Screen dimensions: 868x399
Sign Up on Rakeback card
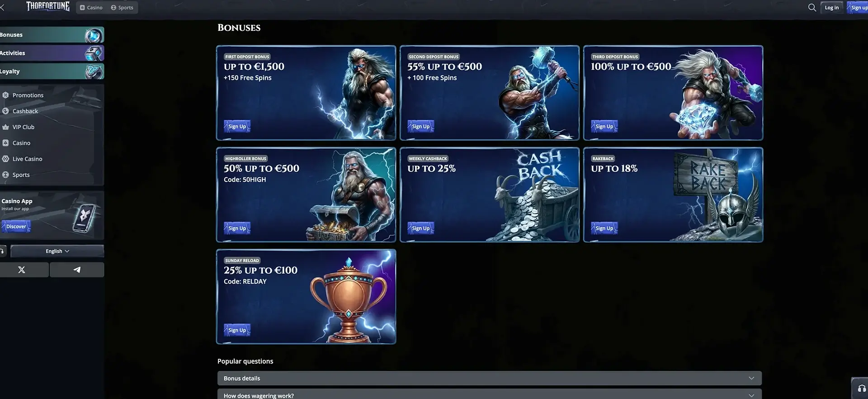point(604,228)
